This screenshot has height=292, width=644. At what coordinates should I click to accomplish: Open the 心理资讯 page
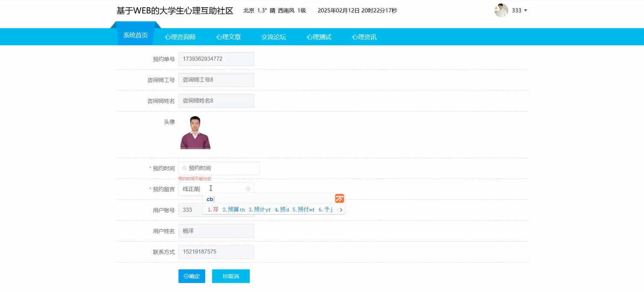click(364, 37)
